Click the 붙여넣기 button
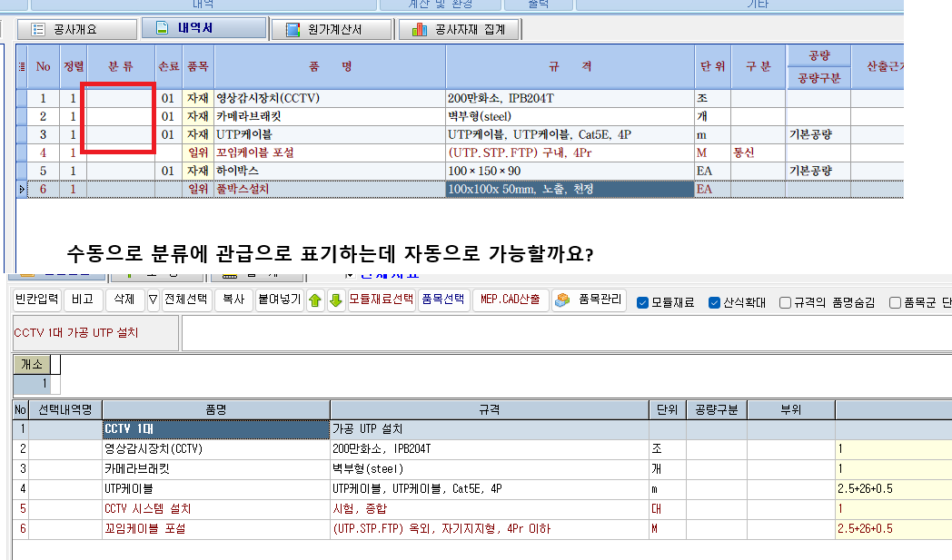The height and width of the screenshot is (560, 952). click(277, 300)
